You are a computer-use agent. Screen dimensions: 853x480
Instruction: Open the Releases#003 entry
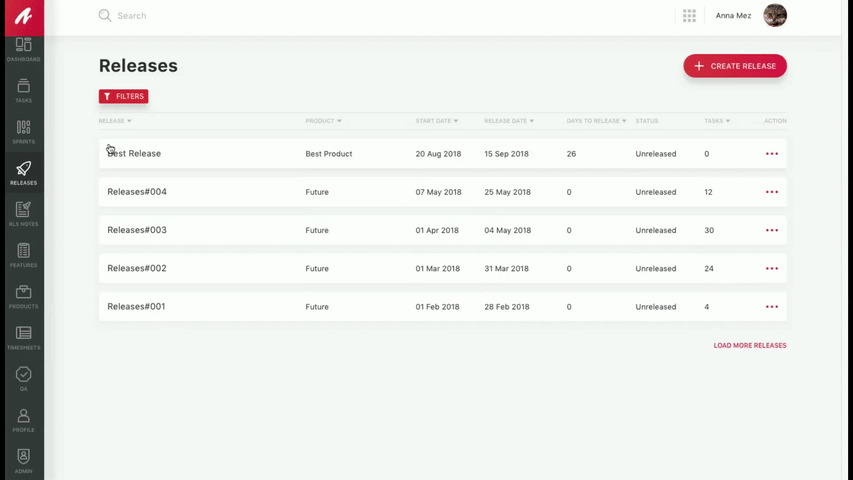(x=442, y=230)
